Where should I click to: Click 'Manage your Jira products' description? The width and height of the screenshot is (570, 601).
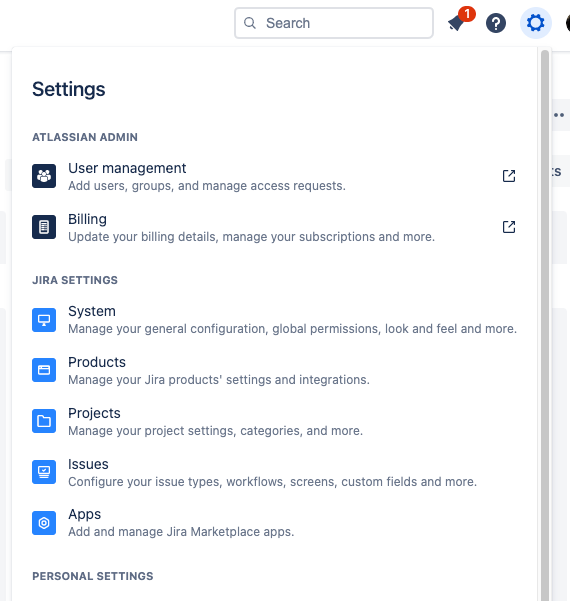coord(219,380)
